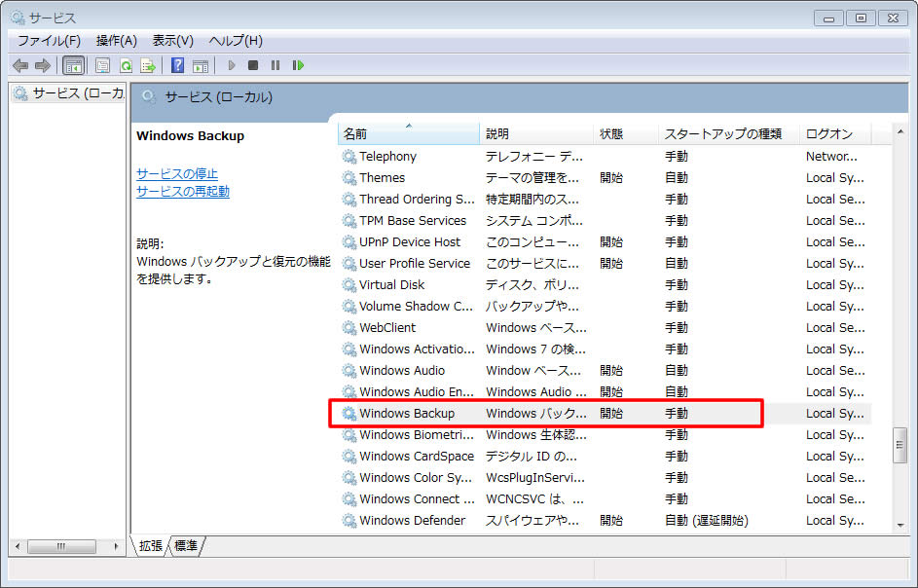Select the Windows Activatio... service name
Viewport: 918px width, 588px height.
click(x=417, y=349)
